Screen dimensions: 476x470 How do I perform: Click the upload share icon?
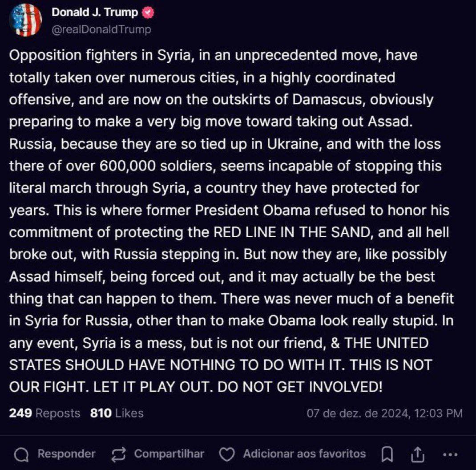[x=417, y=454]
